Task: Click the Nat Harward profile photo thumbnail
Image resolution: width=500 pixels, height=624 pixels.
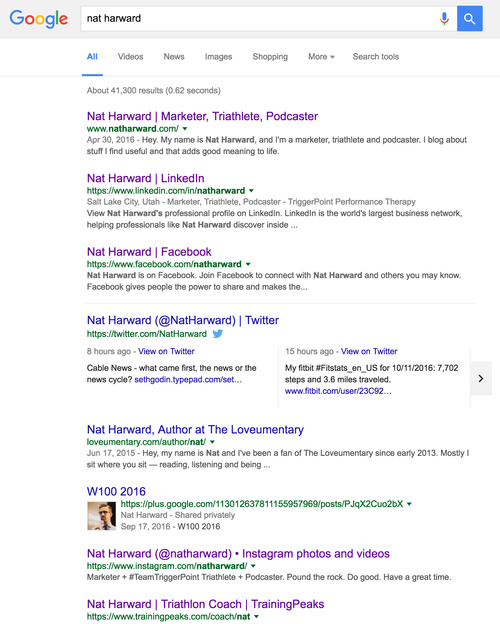Action: click(x=102, y=516)
